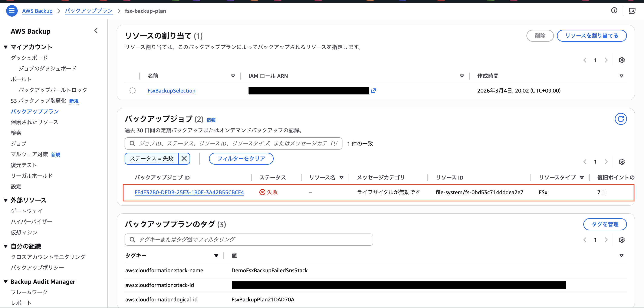Collapse the 外部リソース section

point(6,200)
